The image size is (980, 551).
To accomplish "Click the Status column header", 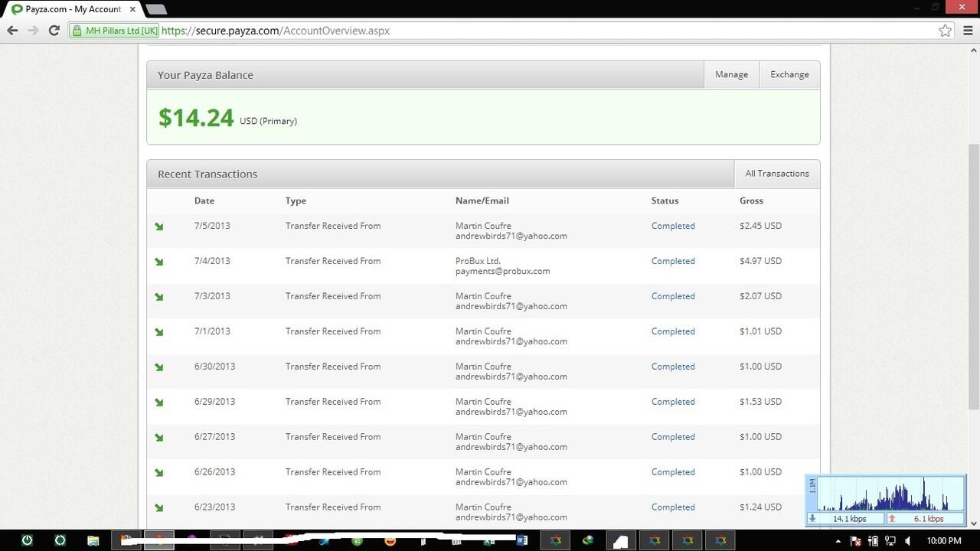I will [665, 201].
